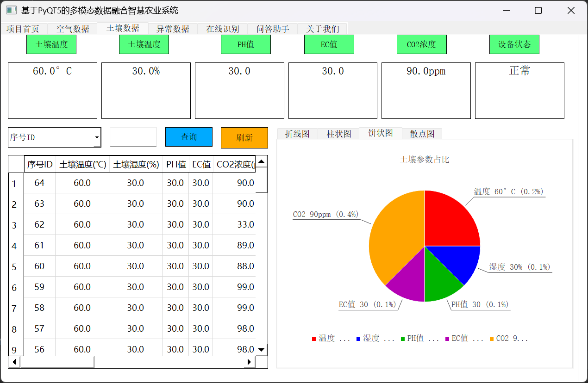Select row header 1 in table
Image resolution: width=588 pixels, height=383 pixels.
[x=16, y=183]
